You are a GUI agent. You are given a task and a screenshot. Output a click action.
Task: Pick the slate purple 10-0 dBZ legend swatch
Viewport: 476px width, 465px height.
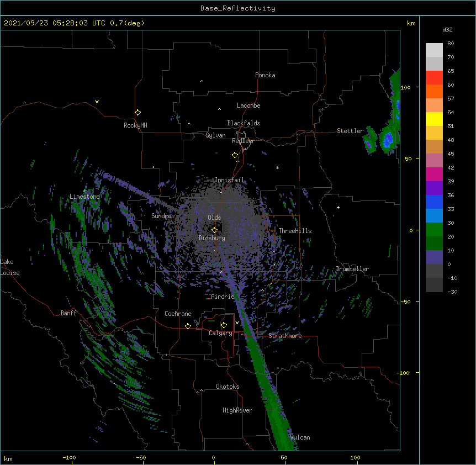[x=434, y=257]
